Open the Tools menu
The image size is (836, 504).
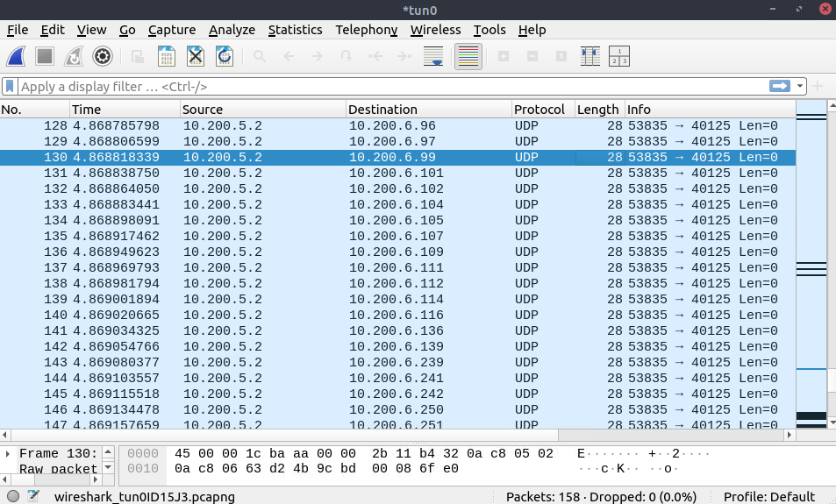click(489, 30)
